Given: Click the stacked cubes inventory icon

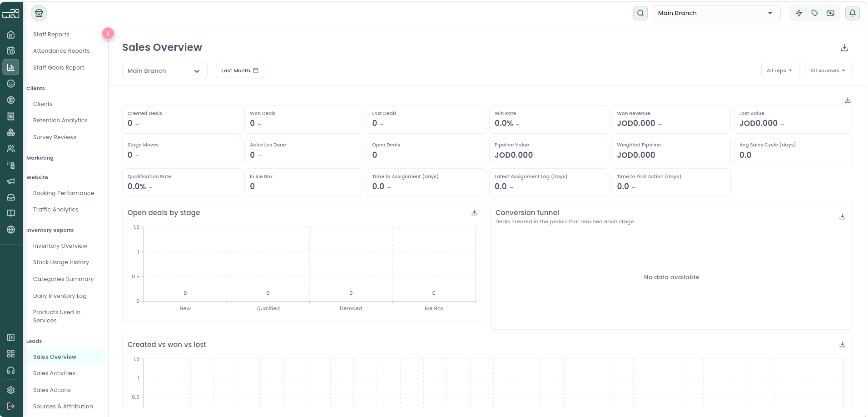Looking at the screenshot, I should [x=11, y=132].
